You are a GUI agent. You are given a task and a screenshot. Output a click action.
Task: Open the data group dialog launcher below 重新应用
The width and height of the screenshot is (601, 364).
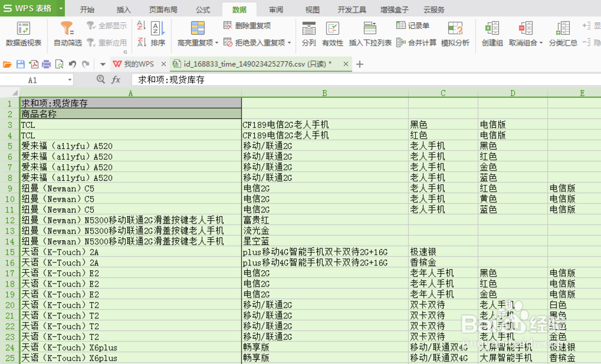125,52
